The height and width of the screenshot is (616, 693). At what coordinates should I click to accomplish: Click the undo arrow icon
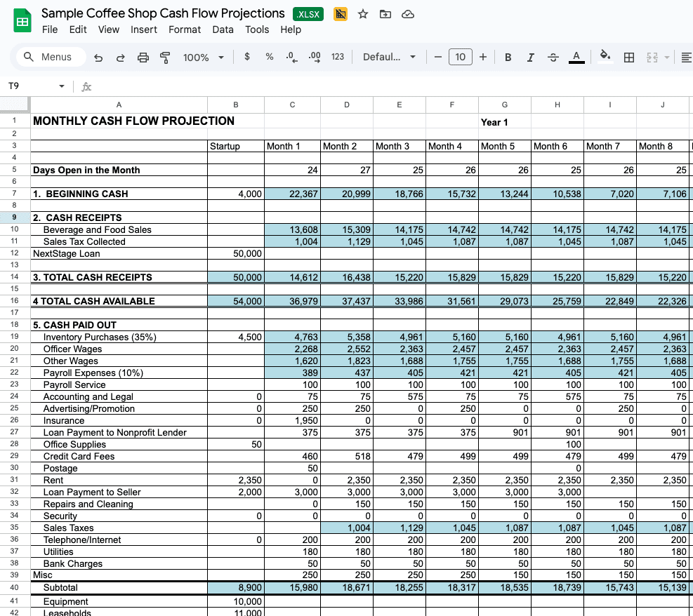tap(98, 58)
